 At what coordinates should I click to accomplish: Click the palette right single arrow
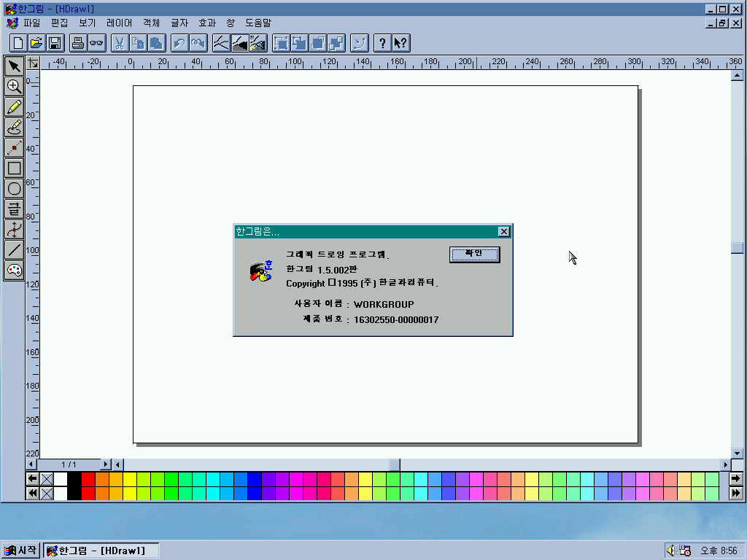[x=735, y=479]
